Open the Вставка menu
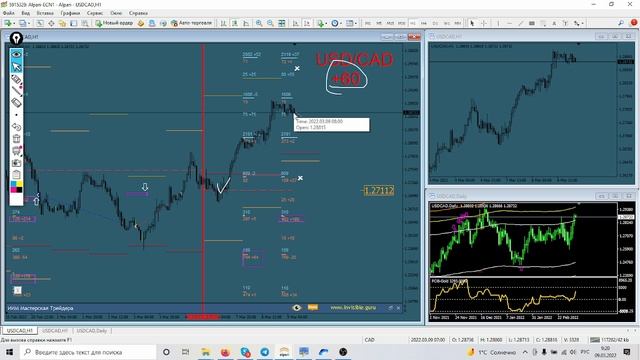This screenshot has width=640, height=360. [45, 13]
